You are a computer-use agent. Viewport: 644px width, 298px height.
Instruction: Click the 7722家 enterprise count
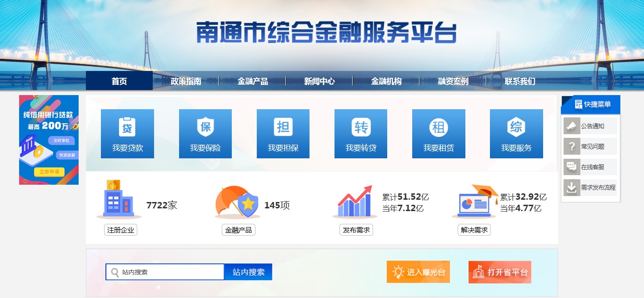pos(162,205)
